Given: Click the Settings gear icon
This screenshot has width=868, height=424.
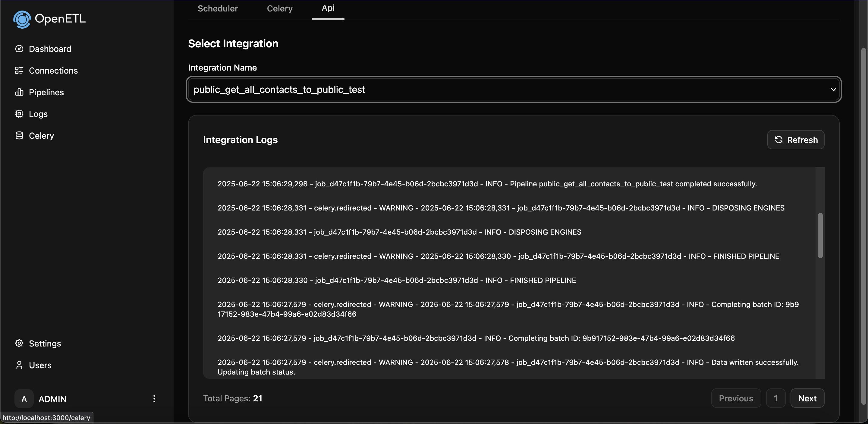Looking at the screenshot, I should coord(19,343).
